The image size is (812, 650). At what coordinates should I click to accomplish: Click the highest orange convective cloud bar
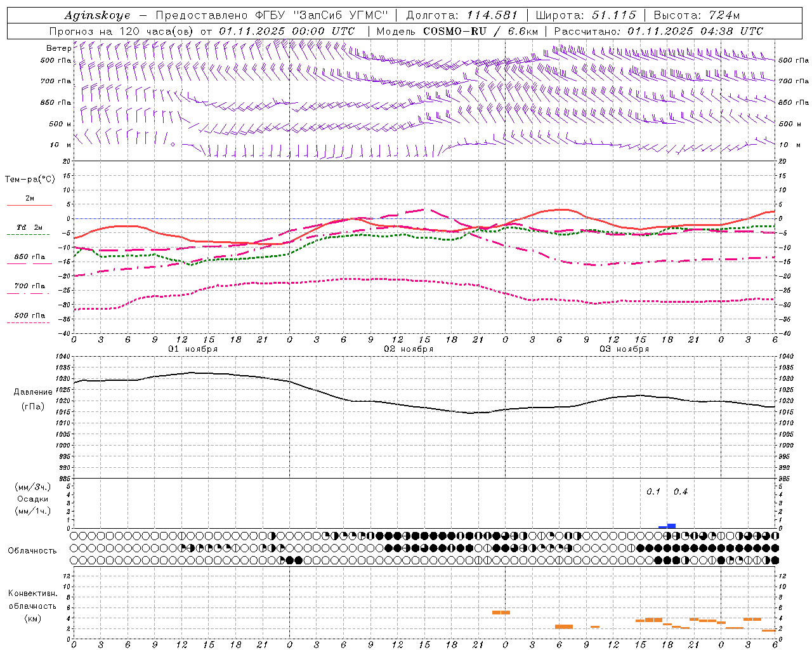(x=501, y=613)
